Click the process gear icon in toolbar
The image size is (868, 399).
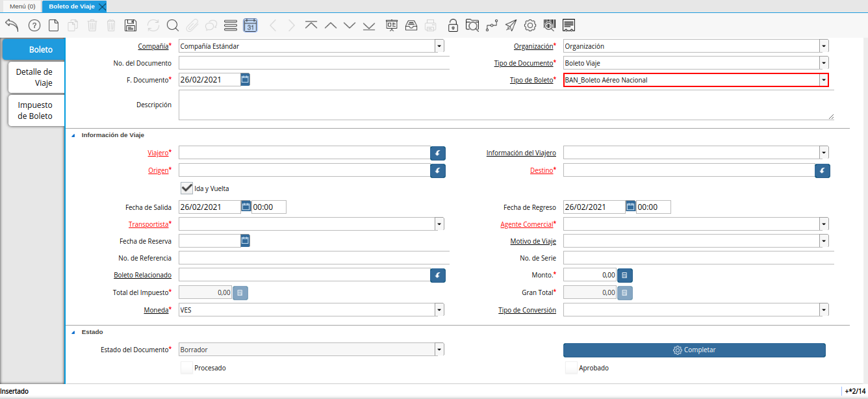click(530, 25)
